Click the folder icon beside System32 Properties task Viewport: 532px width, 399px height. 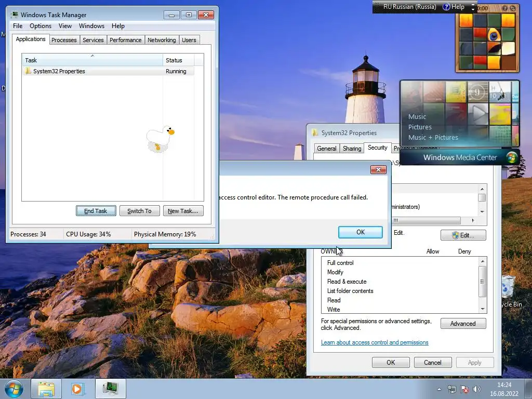28,71
